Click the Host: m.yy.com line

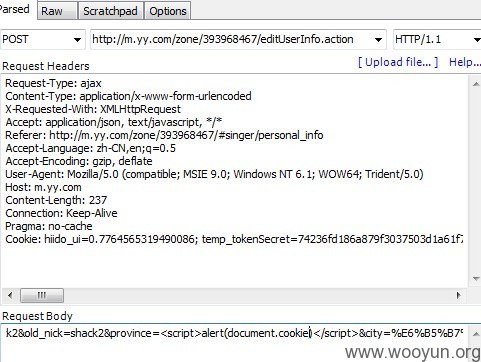point(43,187)
